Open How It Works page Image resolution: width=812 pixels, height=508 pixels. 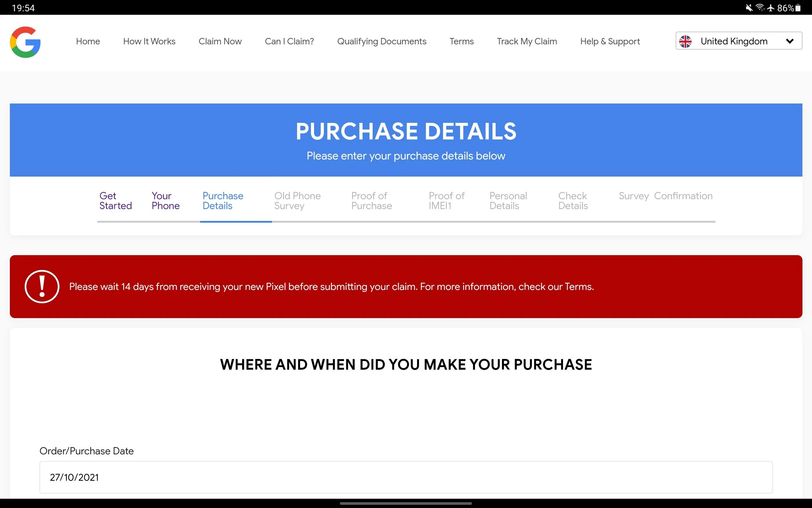point(149,41)
